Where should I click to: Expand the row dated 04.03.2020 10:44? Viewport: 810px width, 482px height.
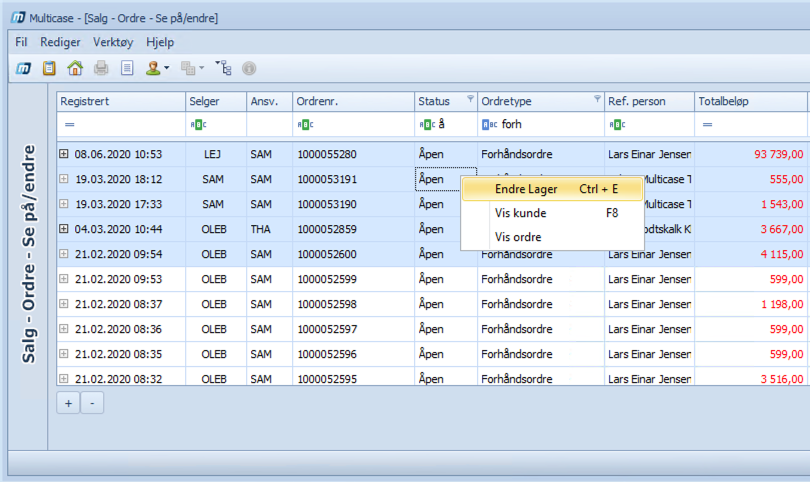pyautogui.click(x=64, y=228)
